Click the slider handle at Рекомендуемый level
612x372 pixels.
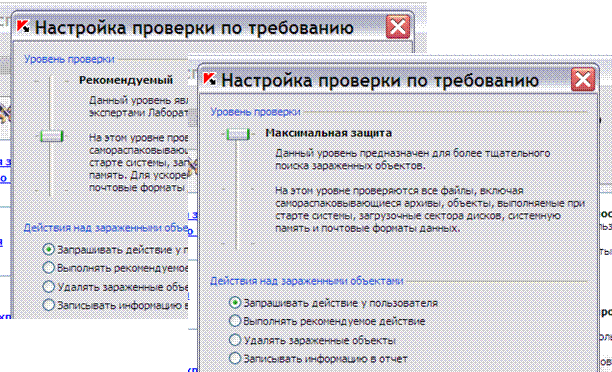pos(52,136)
